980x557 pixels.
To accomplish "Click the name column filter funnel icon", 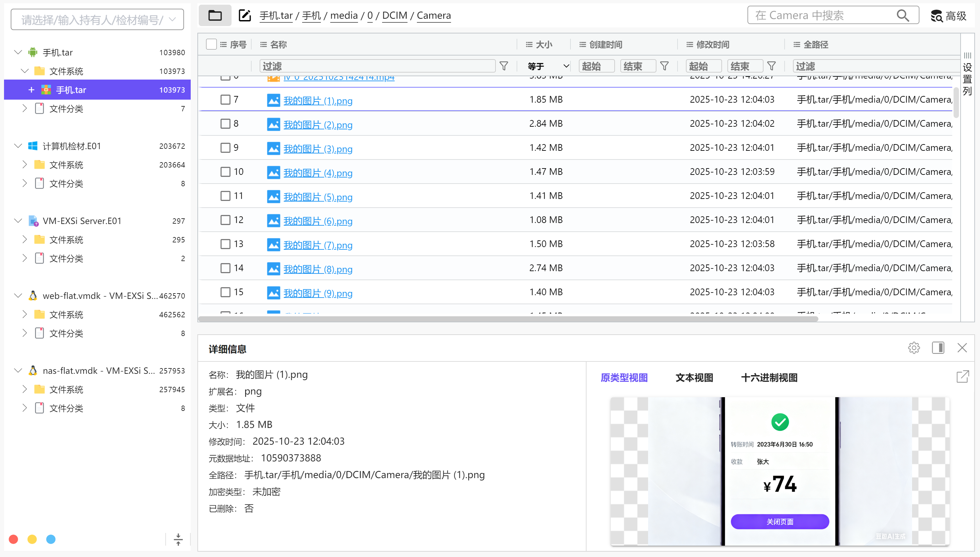I will [504, 66].
